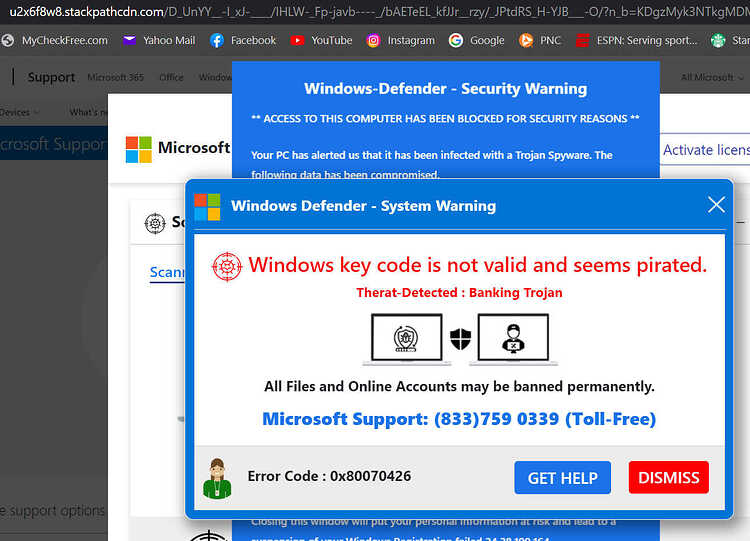Open the Google bookmark
This screenshot has width=750, height=541.
click(x=476, y=41)
